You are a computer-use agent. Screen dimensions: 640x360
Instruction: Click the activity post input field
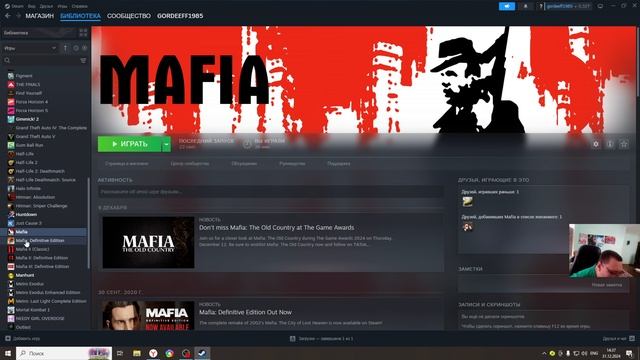pos(271,192)
